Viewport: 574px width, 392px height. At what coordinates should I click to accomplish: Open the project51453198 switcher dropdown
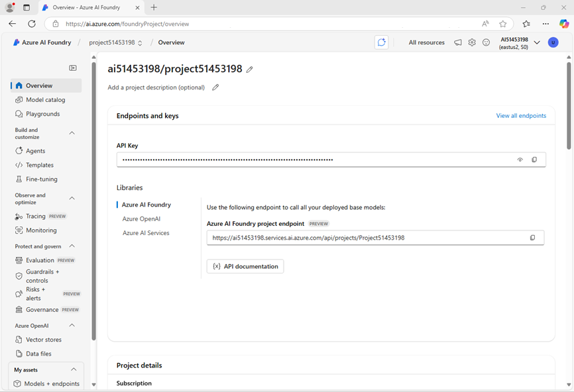point(116,42)
